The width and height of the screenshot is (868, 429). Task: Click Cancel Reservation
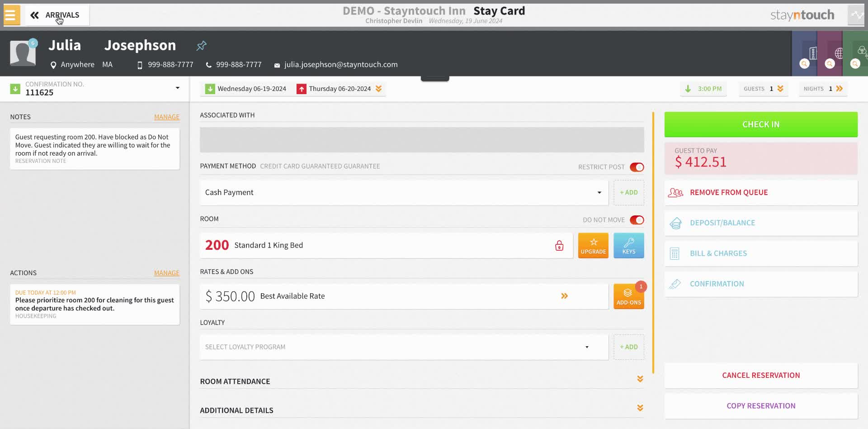[x=761, y=375]
